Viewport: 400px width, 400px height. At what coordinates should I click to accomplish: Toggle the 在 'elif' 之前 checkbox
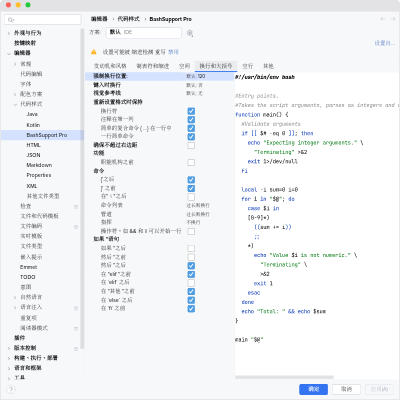pos(191,274)
